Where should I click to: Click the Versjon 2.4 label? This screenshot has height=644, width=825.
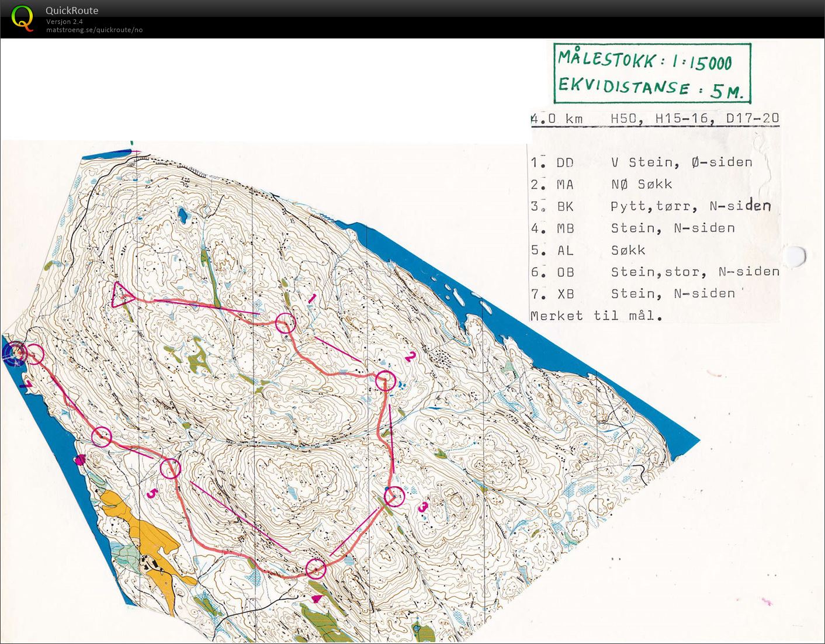(x=64, y=22)
